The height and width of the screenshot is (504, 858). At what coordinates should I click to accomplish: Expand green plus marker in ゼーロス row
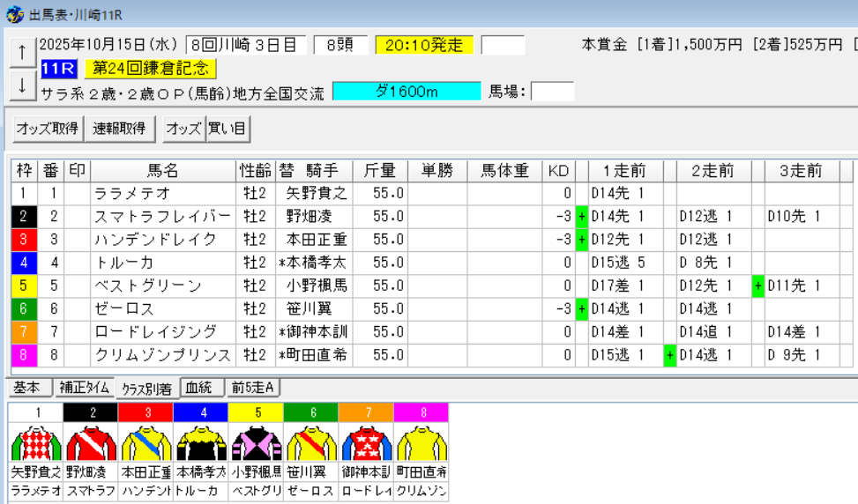point(582,308)
